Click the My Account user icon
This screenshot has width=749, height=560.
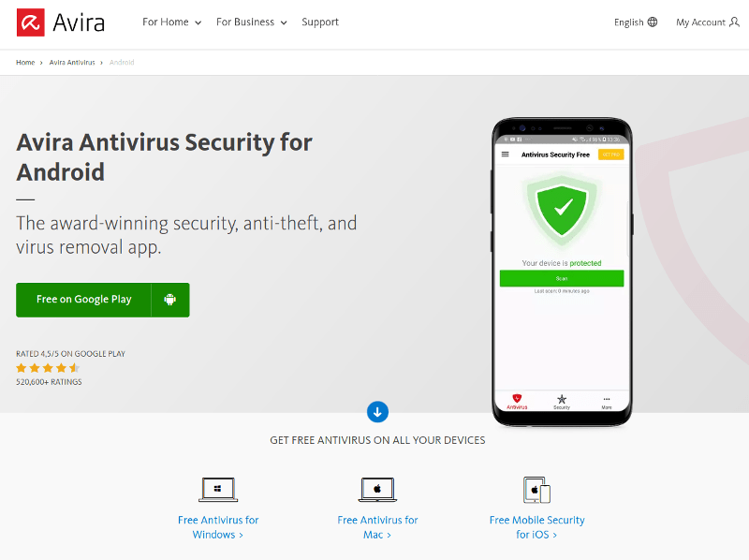click(x=734, y=22)
